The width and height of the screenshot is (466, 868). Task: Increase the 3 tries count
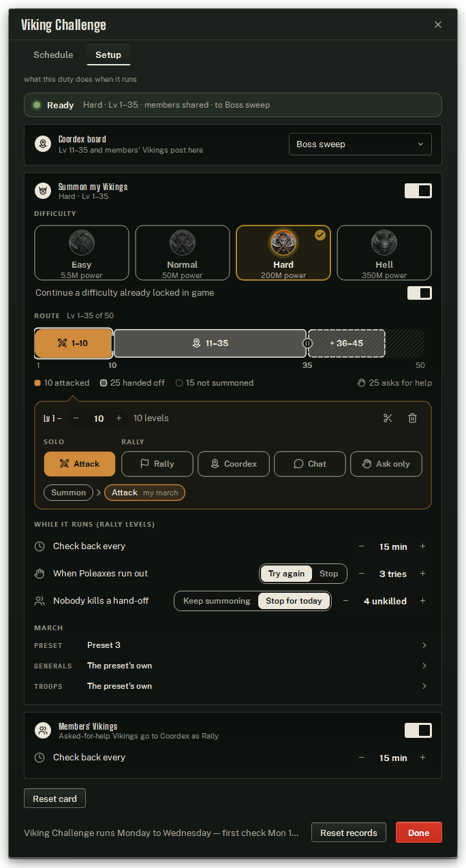point(422,574)
